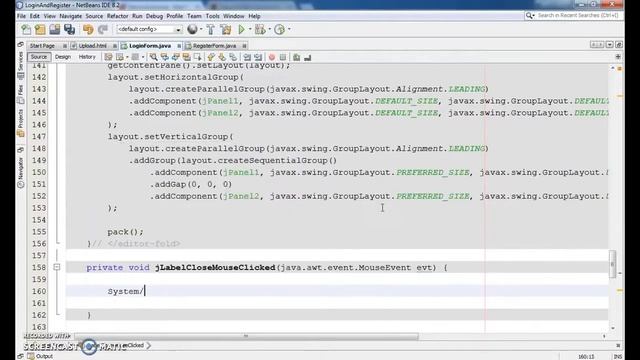Click the editor Forward navigation icon
Viewport: 640px width, 360px height.
[135, 57]
